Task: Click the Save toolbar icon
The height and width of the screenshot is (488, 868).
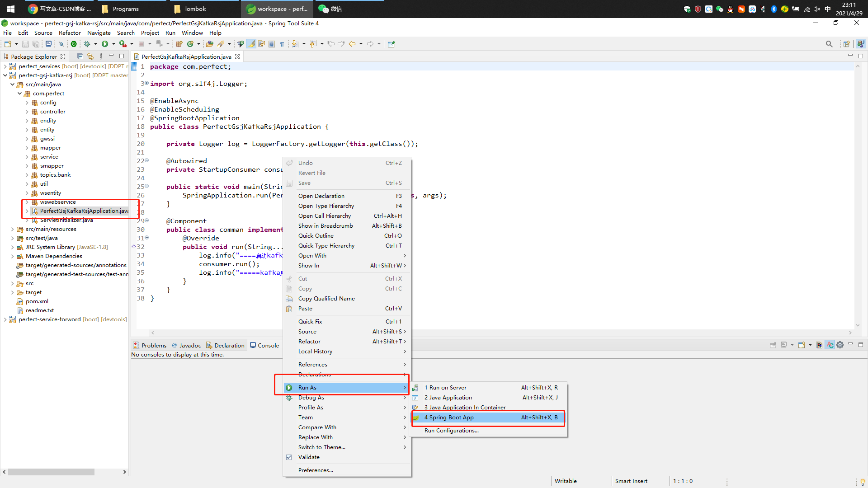Action: (25, 43)
